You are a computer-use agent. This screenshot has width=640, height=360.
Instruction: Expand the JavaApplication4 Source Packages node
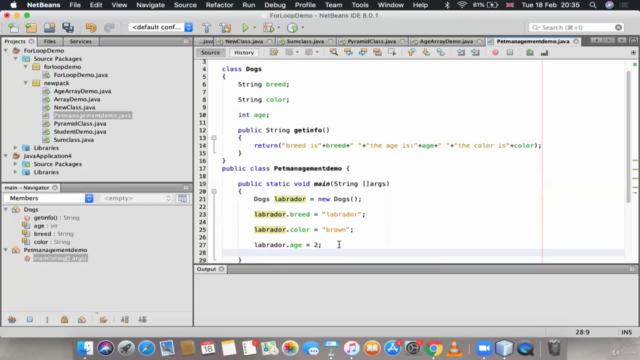coord(16,164)
